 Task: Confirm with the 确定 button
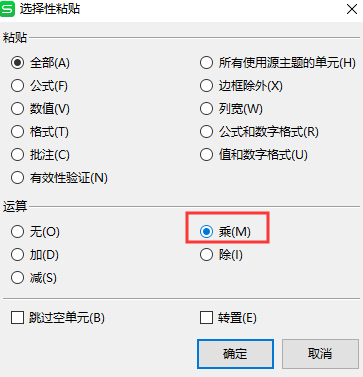235,354
